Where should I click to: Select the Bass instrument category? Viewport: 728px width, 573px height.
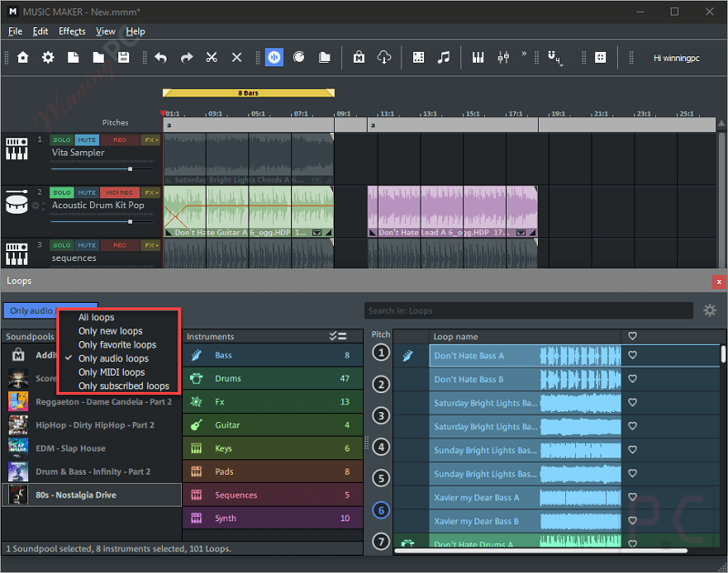click(272, 356)
